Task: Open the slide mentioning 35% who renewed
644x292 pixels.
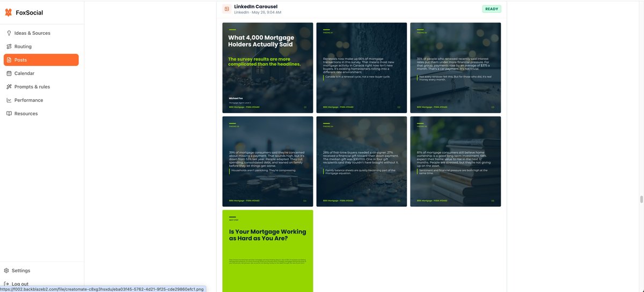Action: pos(456,68)
